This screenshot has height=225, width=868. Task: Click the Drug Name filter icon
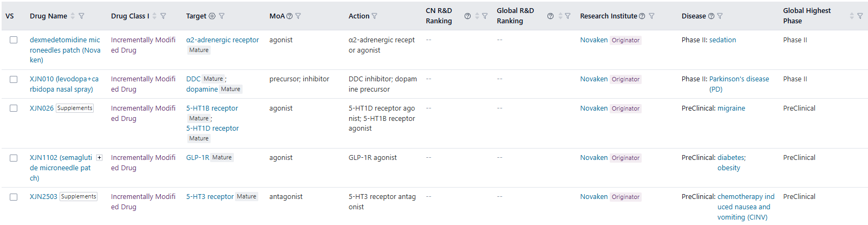(x=81, y=16)
